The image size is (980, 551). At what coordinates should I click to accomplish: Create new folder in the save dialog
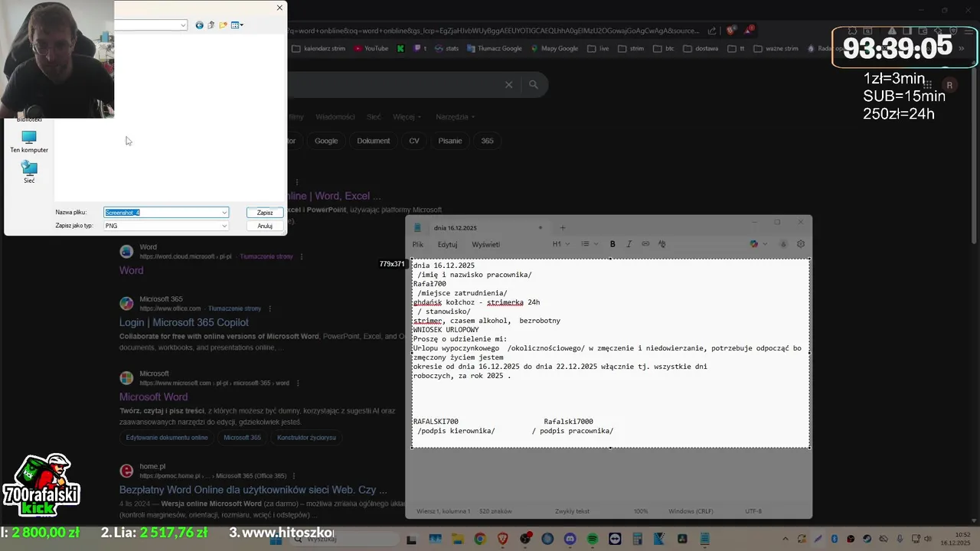[223, 25]
